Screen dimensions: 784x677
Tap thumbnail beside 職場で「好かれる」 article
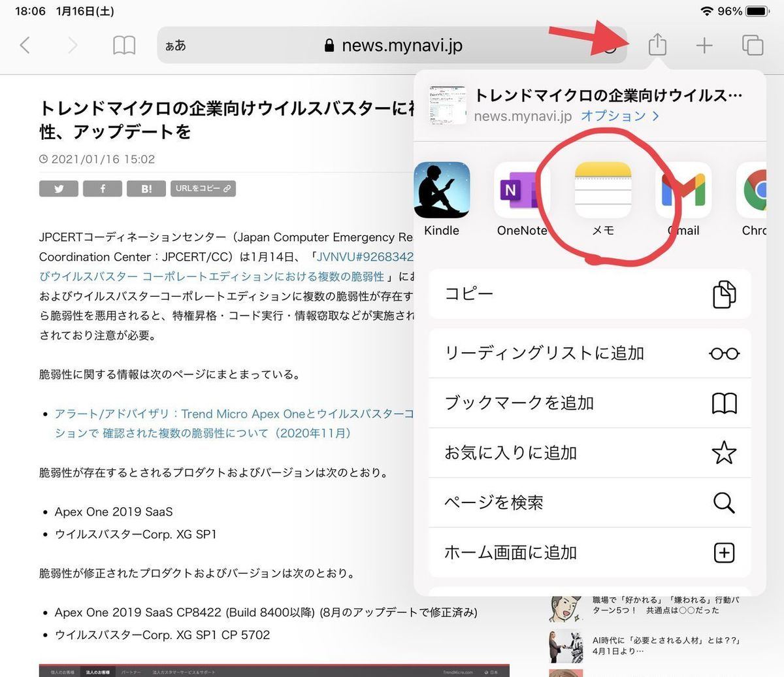coord(566,608)
